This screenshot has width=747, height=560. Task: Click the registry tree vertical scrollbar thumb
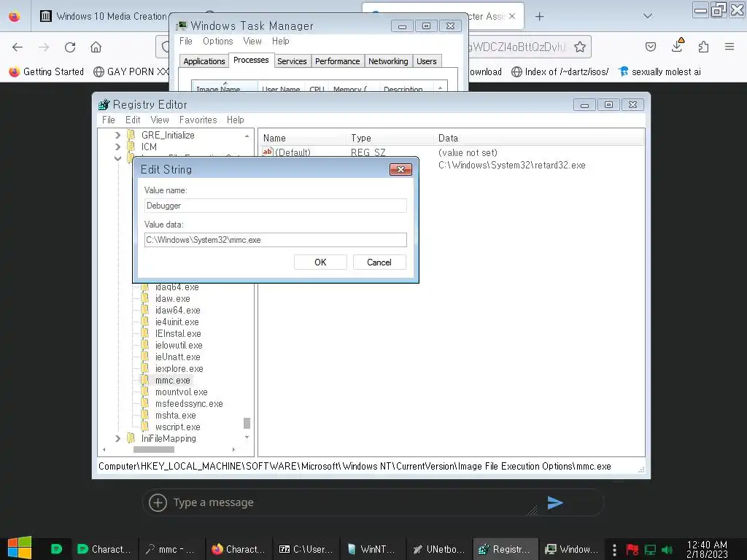click(247, 424)
